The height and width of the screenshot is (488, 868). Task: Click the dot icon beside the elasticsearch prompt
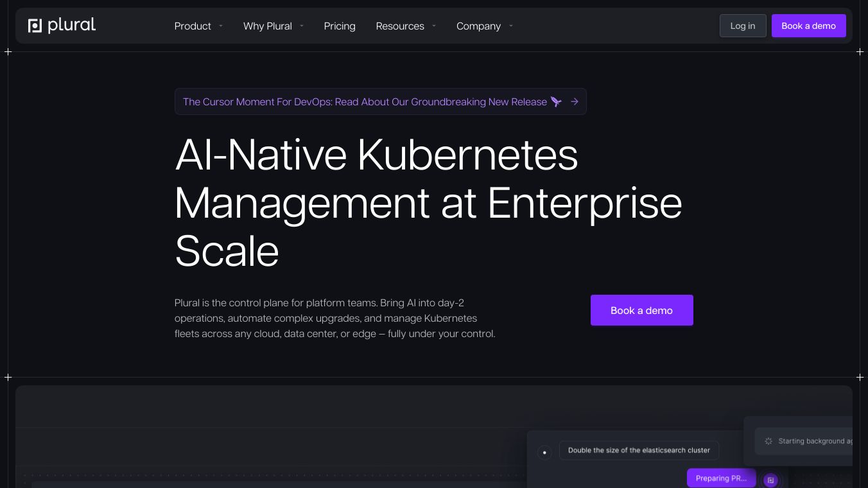click(544, 453)
